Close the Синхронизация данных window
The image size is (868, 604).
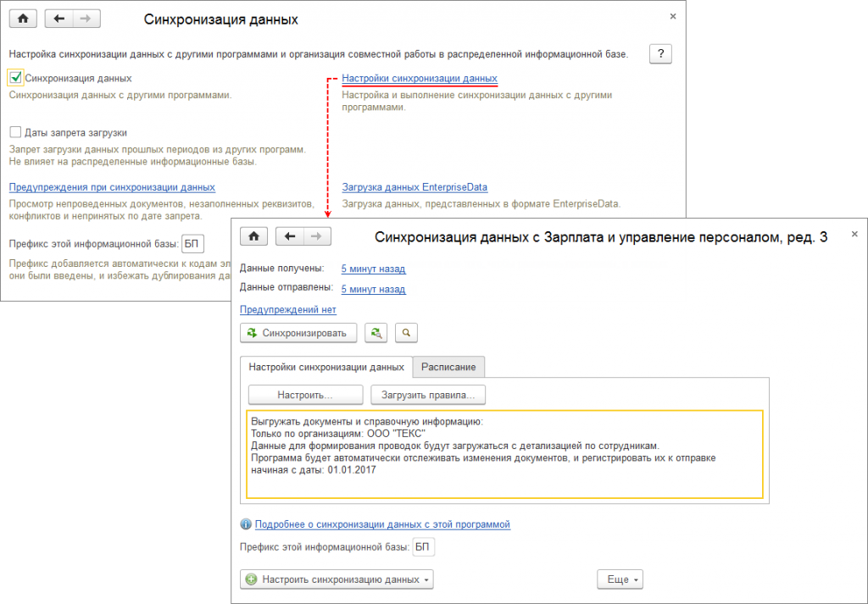coord(672,17)
